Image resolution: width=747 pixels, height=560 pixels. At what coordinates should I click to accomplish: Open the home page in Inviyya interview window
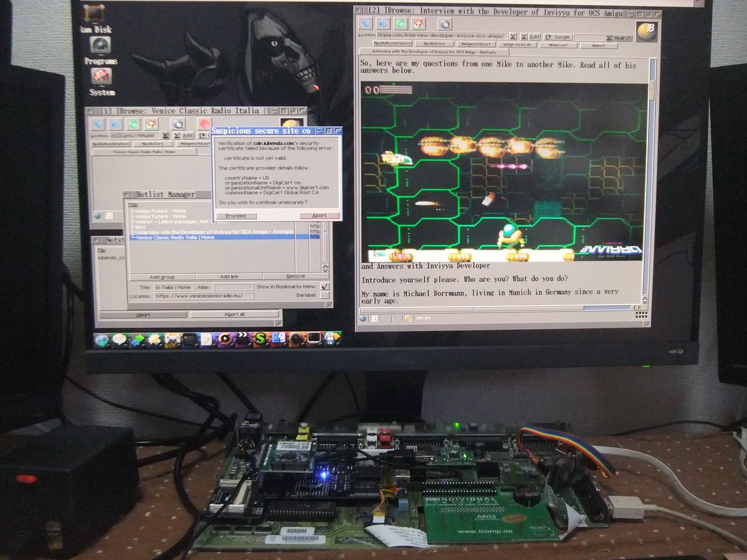[418, 24]
